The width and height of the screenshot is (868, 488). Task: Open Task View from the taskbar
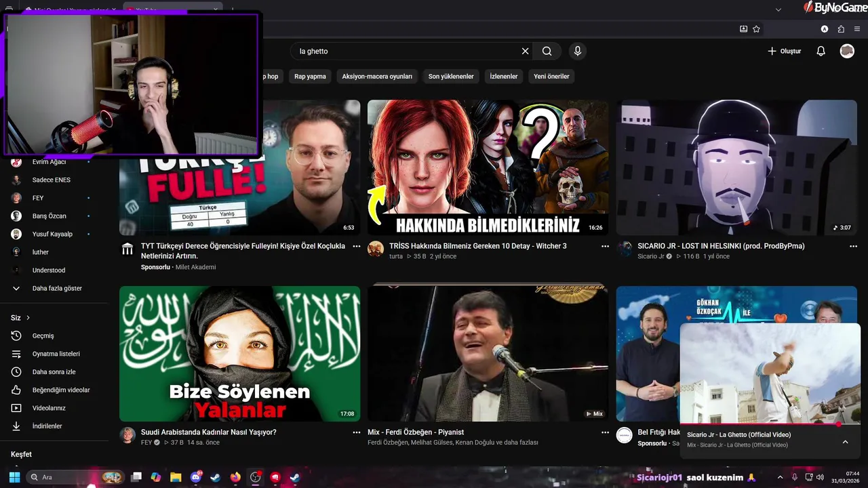[136, 477]
